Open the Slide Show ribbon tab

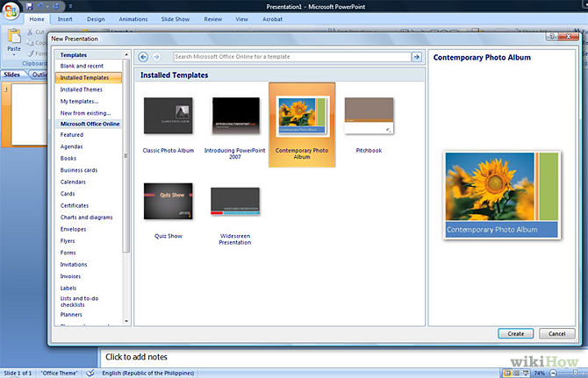173,18
